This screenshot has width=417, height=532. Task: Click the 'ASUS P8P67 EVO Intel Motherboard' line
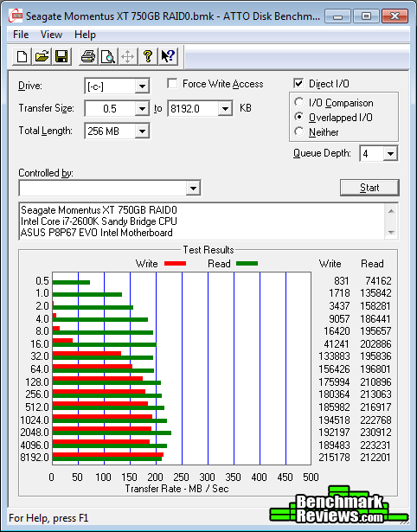click(x=96, y=233)
